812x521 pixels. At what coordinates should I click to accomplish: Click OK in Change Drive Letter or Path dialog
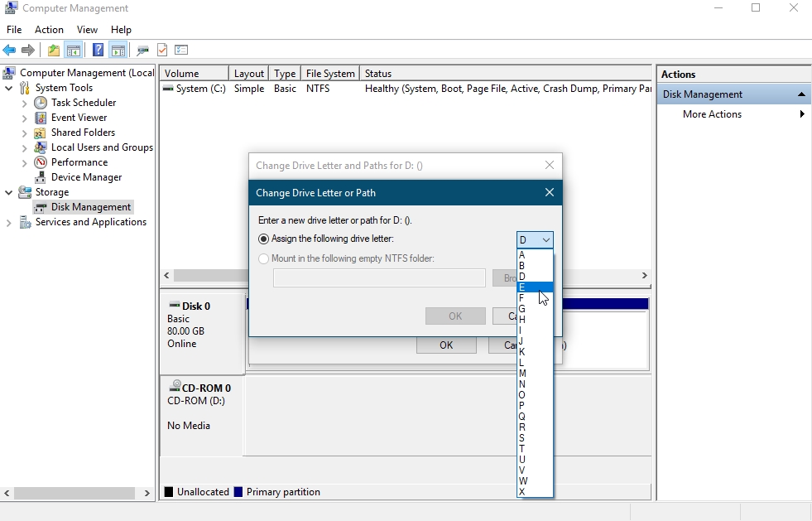tap(456, 316)
